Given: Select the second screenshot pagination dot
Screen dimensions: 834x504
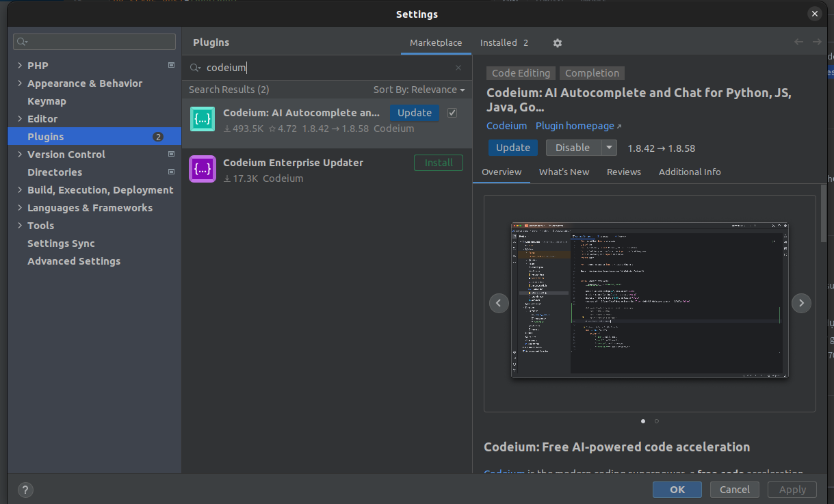Looking at the screenshot, I should pos(657,421).
